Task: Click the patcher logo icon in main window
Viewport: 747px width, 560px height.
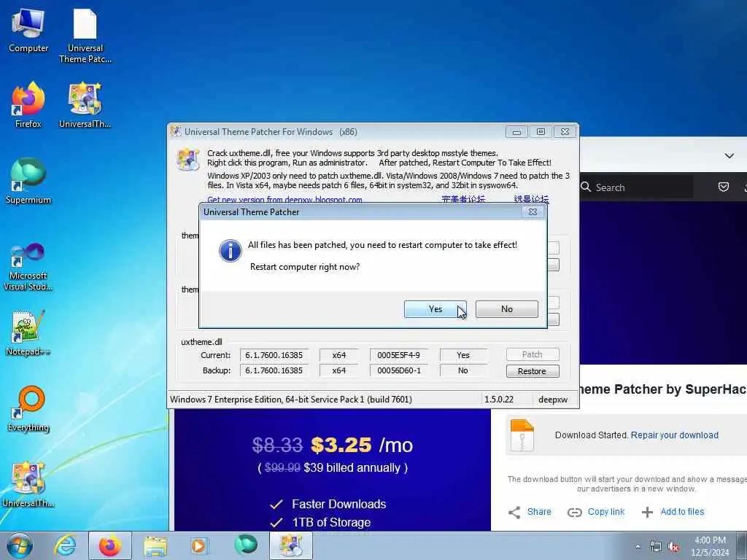Action: [187, 160]
